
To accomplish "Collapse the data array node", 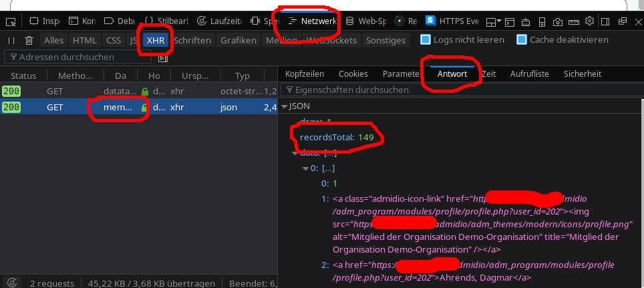I will [296, 153].
